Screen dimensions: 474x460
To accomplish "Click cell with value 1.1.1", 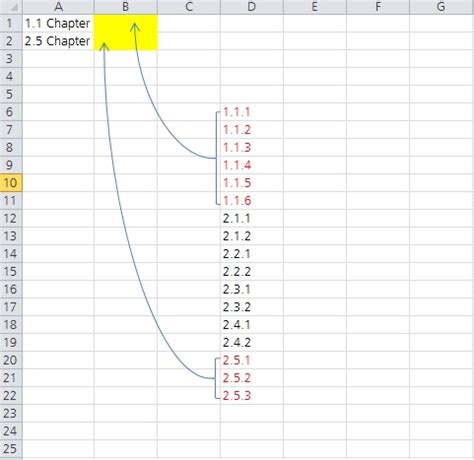I will click(252, 112).
